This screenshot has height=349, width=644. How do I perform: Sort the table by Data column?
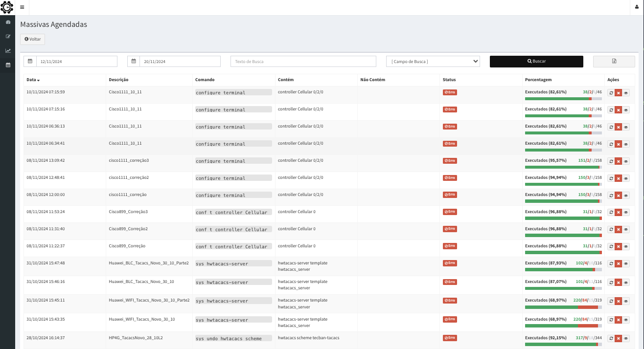(x=33, y=80)
